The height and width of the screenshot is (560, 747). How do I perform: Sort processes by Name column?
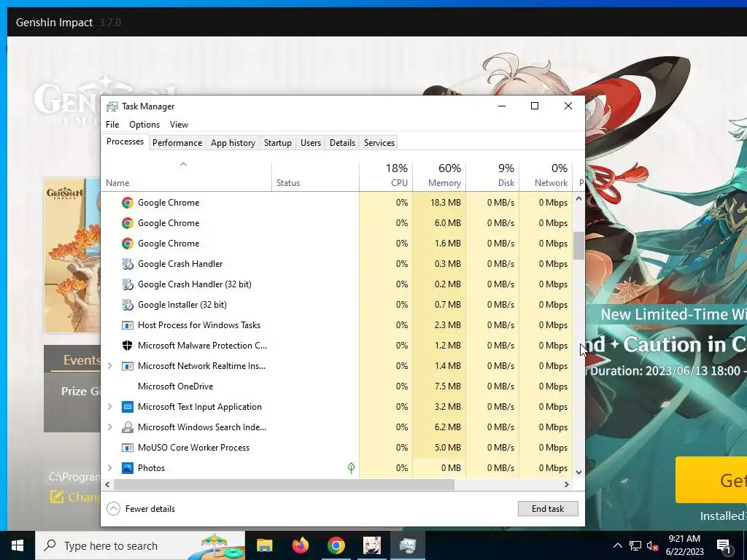[x=186, y=176]
